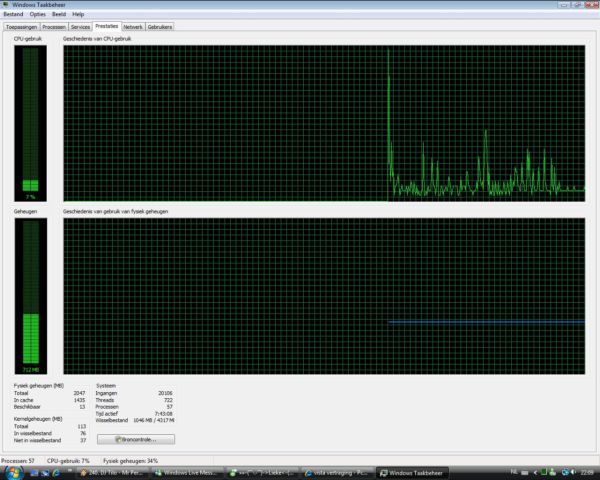Open the media player taskbar button
This screenshot has height=480, width=600.
tap(112, 473)
